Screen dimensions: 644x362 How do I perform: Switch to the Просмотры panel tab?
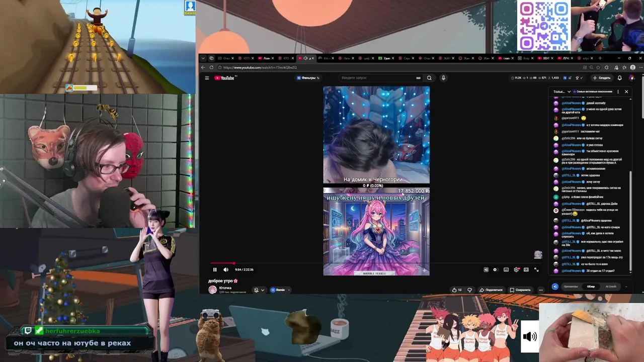(x=571, y=287)
